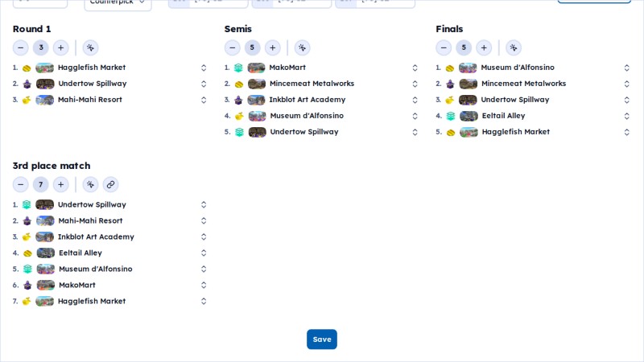Open Semis Undertow Spillway stage selector

415,132
